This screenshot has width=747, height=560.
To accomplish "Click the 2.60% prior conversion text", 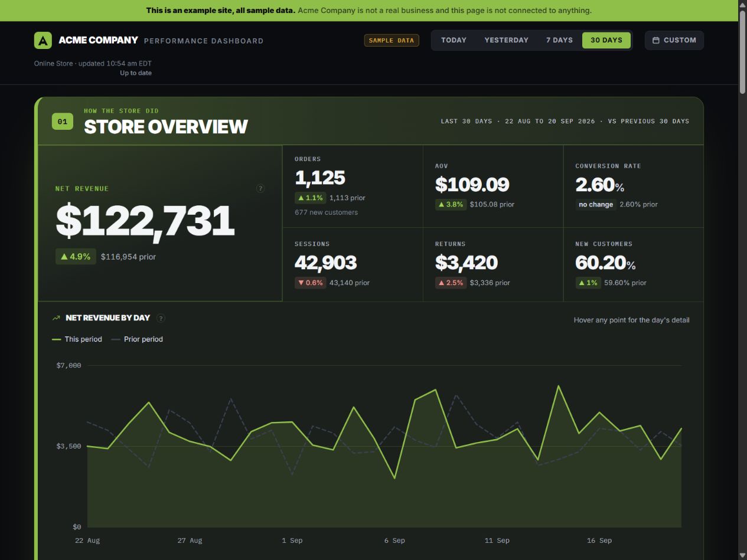I will click(639, 204).
